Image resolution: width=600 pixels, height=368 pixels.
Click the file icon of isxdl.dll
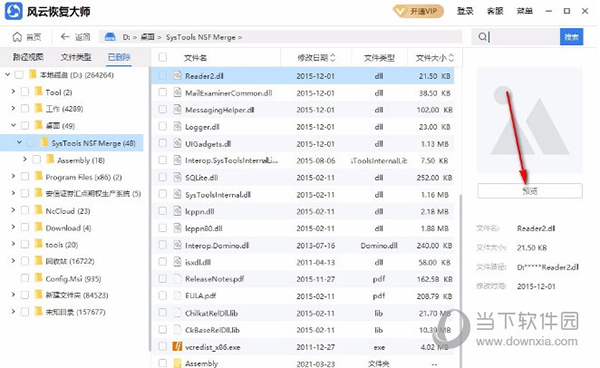[x=177, y=262]
